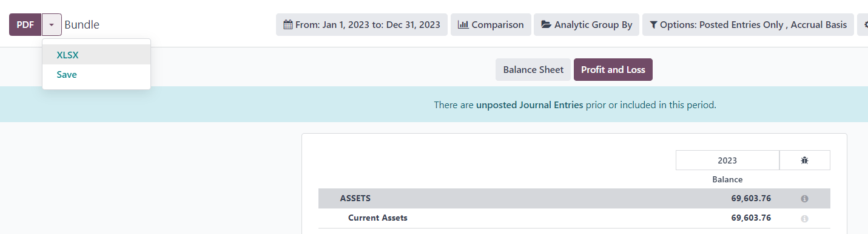This screenshot has width=868, height=234.
Task: Click the bug icon column header
Action: (805, 160)
